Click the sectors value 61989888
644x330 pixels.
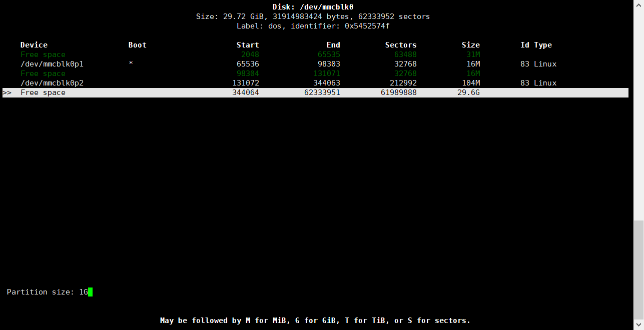pos(399,92)
